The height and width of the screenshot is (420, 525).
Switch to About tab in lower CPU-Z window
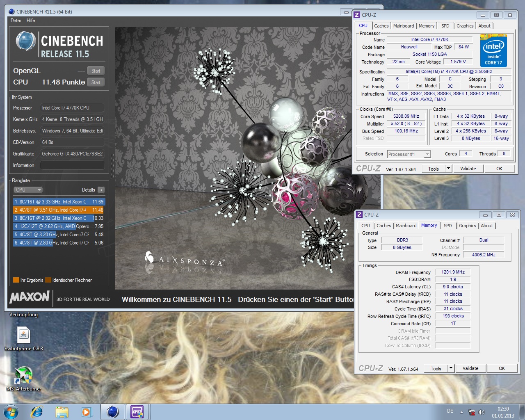487,226
